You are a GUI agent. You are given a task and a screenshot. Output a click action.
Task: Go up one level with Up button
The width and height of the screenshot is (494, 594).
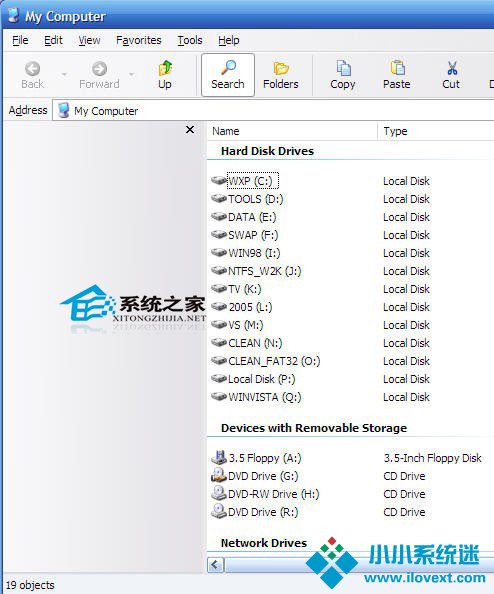165,75
